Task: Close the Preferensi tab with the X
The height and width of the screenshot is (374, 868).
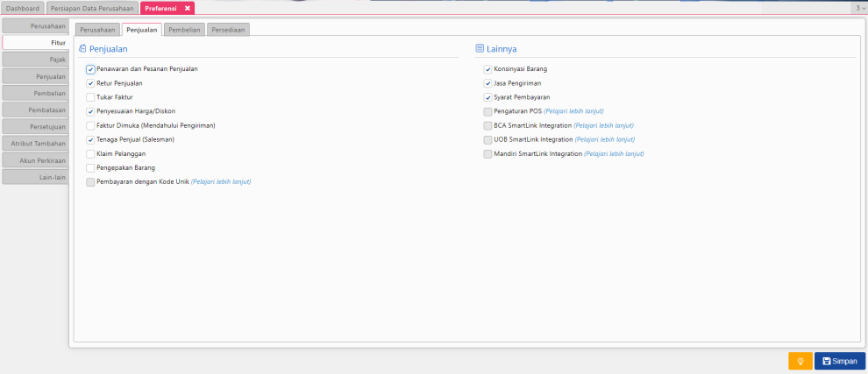Action: tap(188, 8)
